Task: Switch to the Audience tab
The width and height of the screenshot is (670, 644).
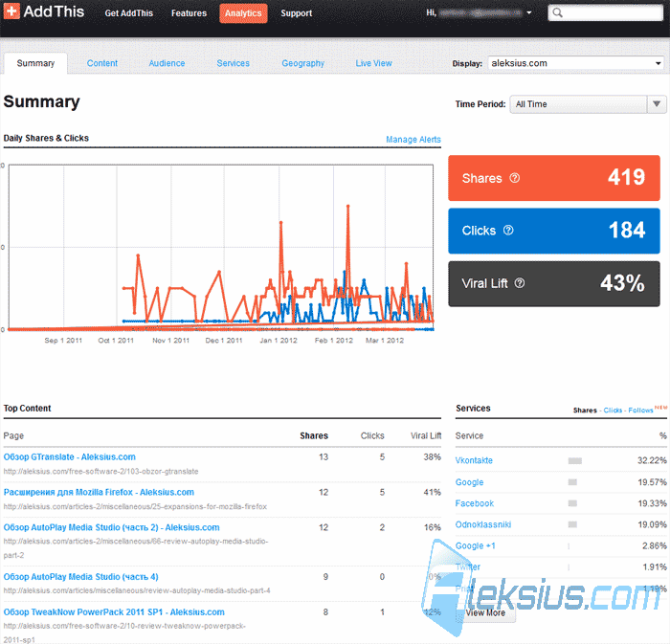Action: (167, 63)
